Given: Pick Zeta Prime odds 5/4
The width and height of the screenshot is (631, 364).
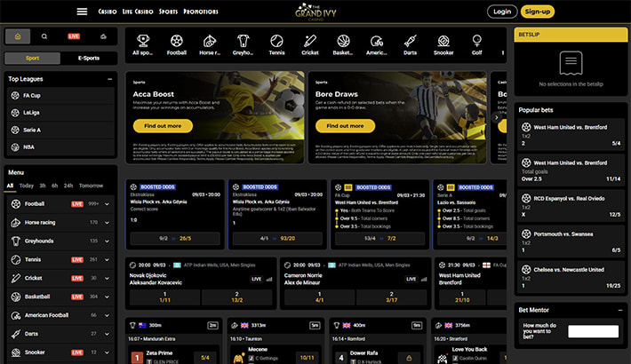Looking at the screenshot, I should click(205, 358).
